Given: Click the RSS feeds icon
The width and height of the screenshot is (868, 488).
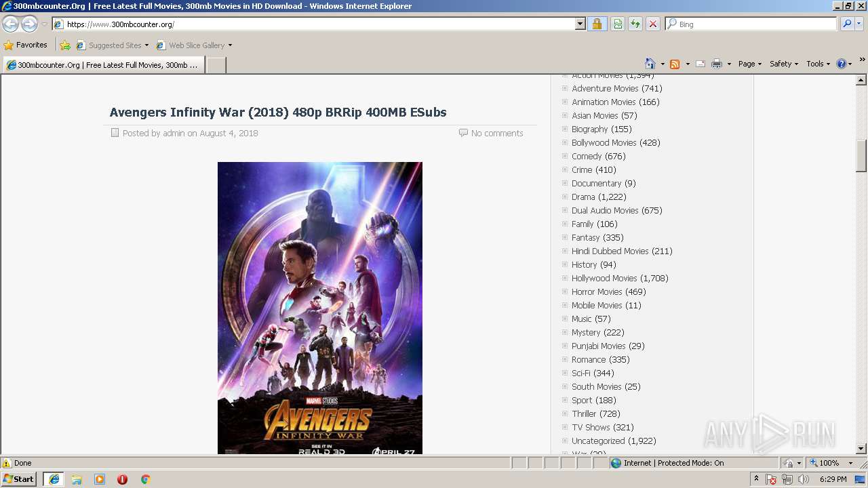Looking at the screenshot, I should click(675, 64).
